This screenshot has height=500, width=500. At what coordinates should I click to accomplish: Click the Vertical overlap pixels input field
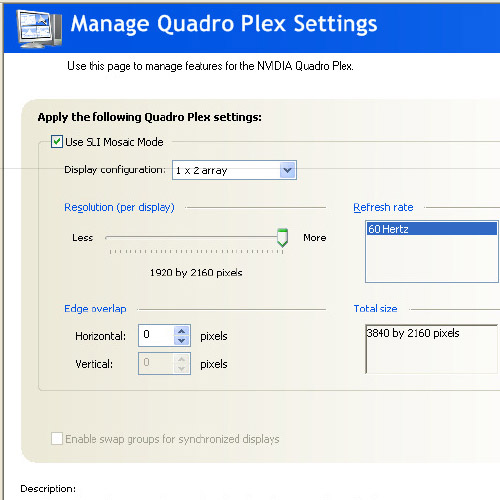[157, 363]
